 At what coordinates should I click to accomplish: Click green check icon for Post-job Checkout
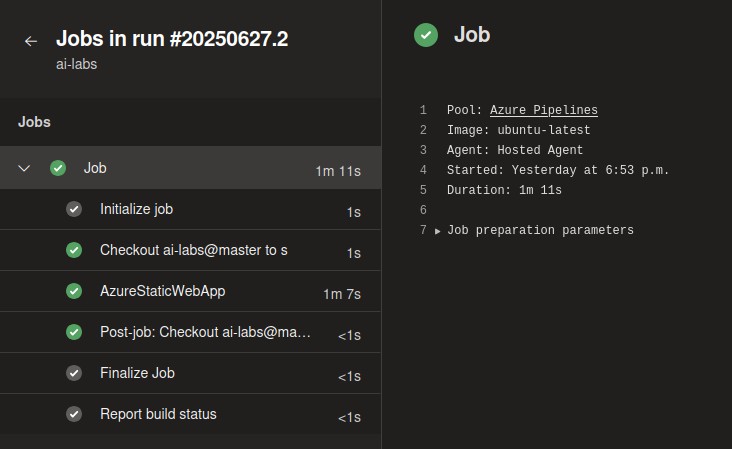74,332
